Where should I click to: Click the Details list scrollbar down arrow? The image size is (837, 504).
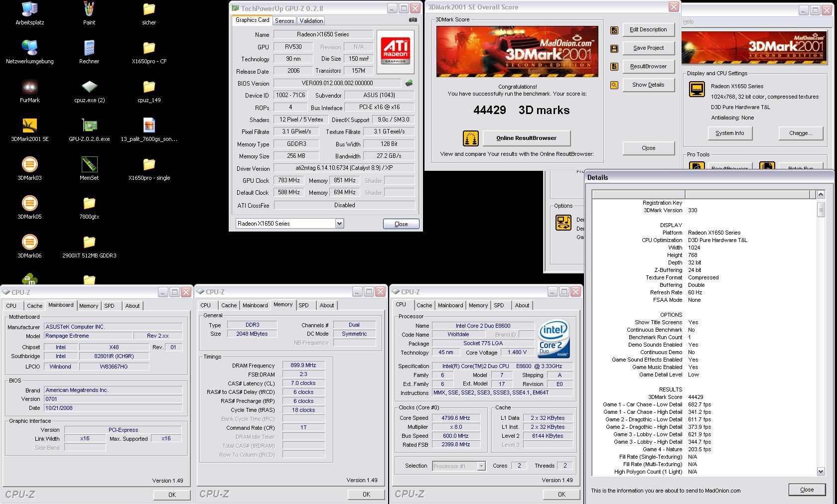[821, 471]
